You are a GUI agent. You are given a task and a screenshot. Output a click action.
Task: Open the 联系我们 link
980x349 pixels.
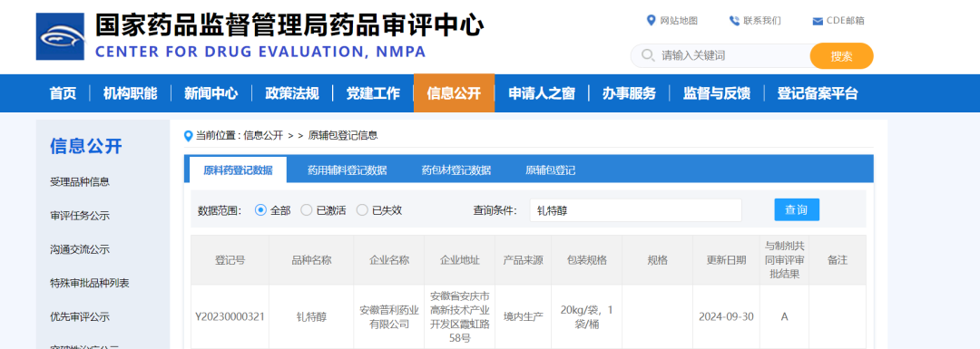coord(762,21)
